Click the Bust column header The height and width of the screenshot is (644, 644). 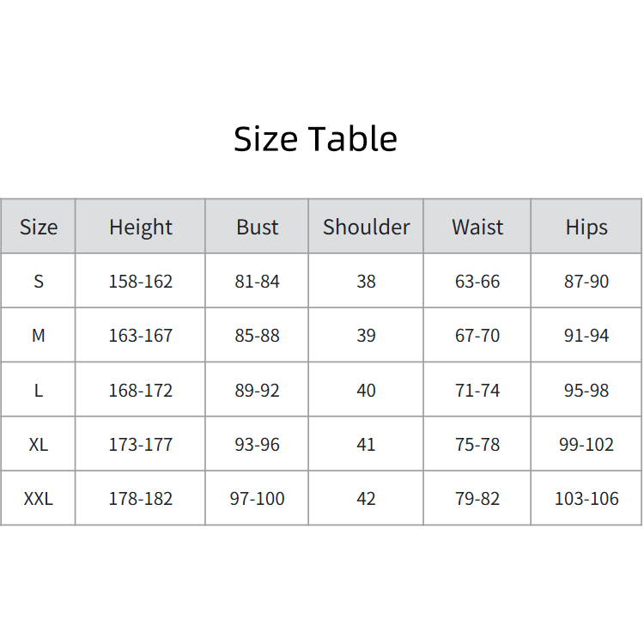click(258, 228)
